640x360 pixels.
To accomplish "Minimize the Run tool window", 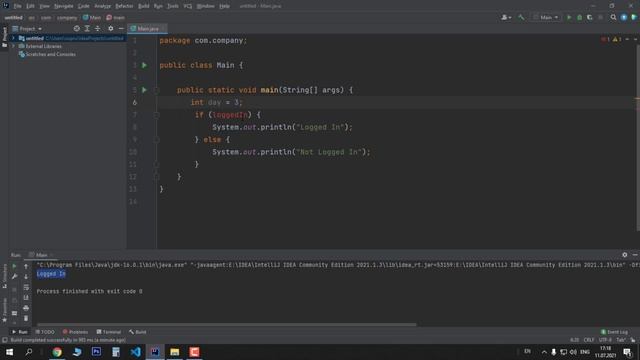I will tap(635, 255).
